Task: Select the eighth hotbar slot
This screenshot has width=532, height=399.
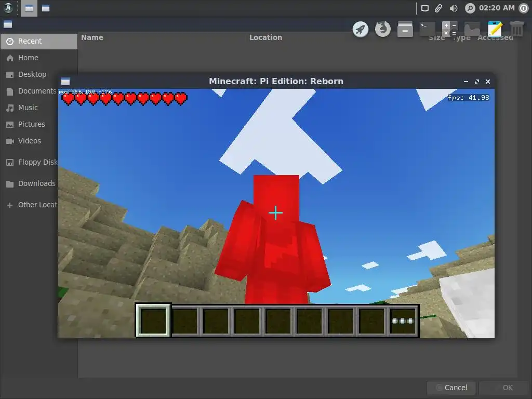Action: [372, 321]
